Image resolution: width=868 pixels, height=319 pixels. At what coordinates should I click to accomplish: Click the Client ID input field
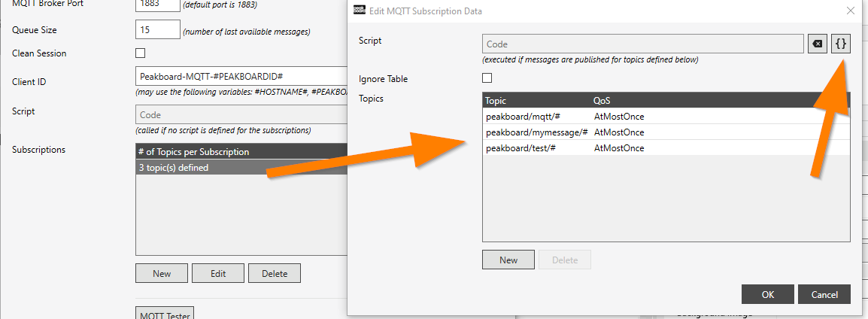click(x=241, y=76)
